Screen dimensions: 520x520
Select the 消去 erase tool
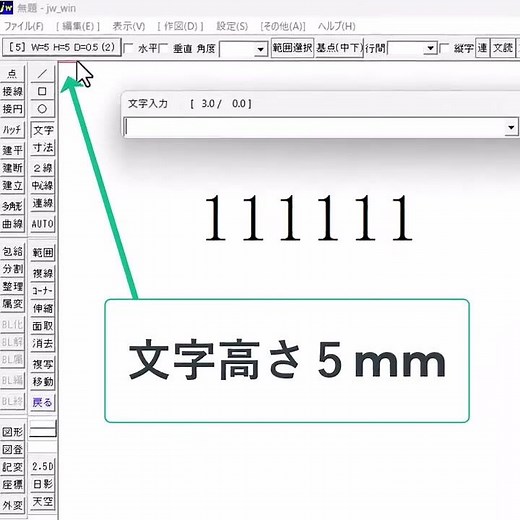click(43, 343)
